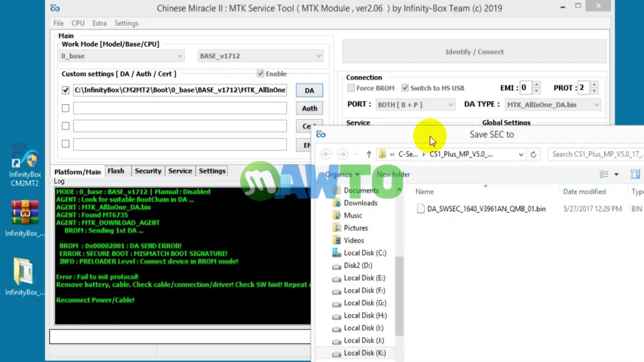Go back in Save SEC dialog
Image resolution: width=644 pixels, height=362 pixels.
click(x=326, y=154)
